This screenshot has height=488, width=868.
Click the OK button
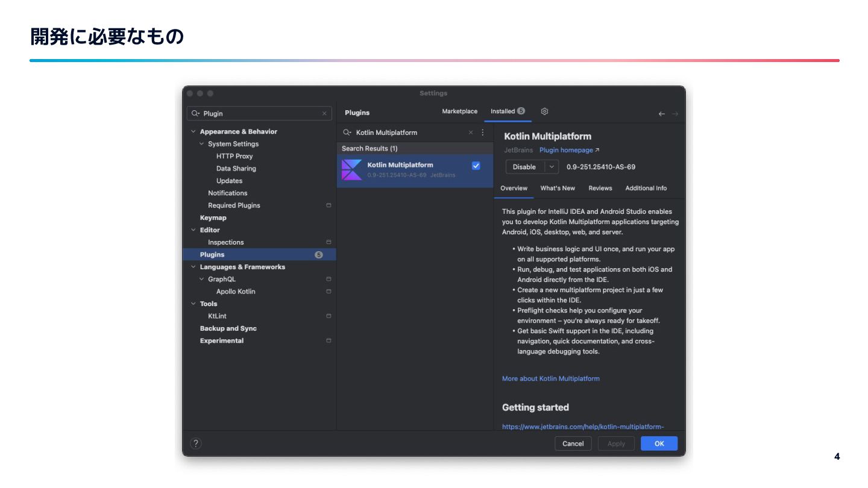click(x=659, y=443)
